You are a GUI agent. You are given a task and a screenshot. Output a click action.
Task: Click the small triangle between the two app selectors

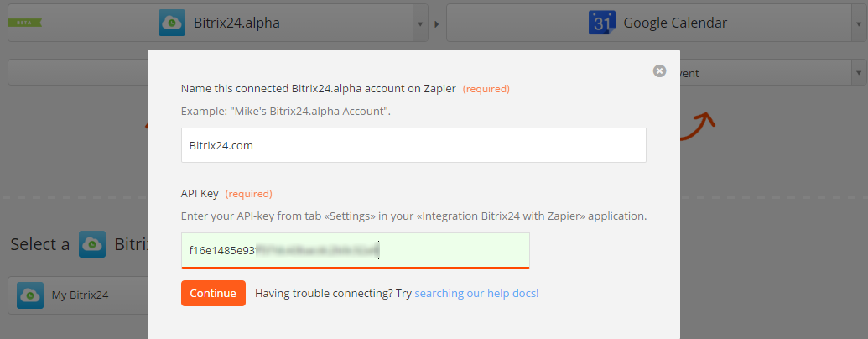click(436, 23)
